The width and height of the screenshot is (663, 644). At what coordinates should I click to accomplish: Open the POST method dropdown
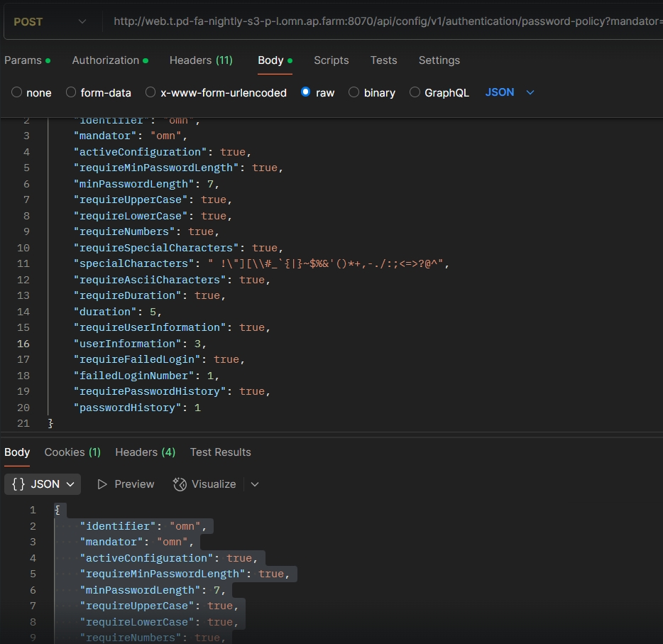(x=50, y=22)
